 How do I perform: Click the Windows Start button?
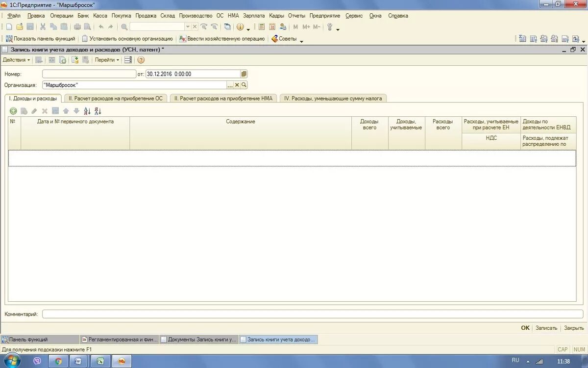point(12,361)
